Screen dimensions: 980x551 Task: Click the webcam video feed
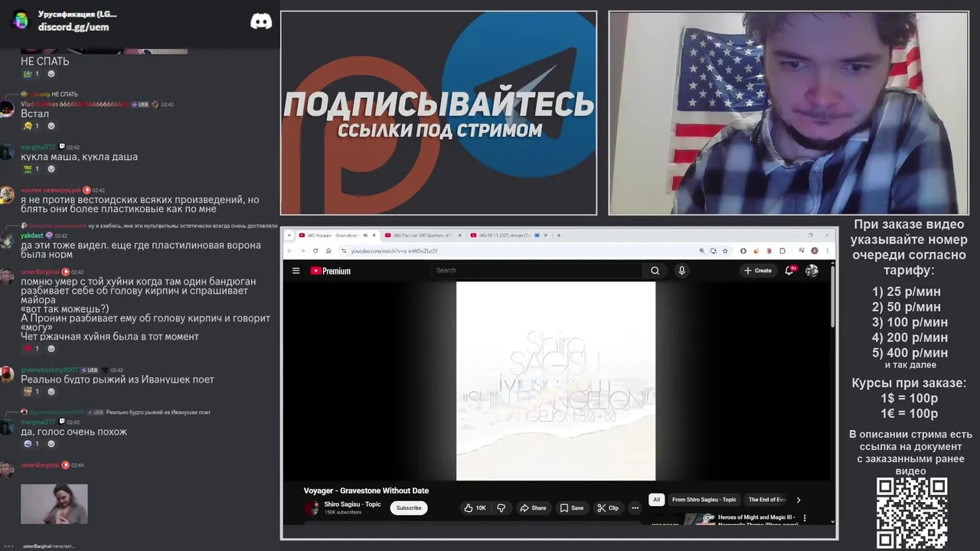click(x=789, y=113)
